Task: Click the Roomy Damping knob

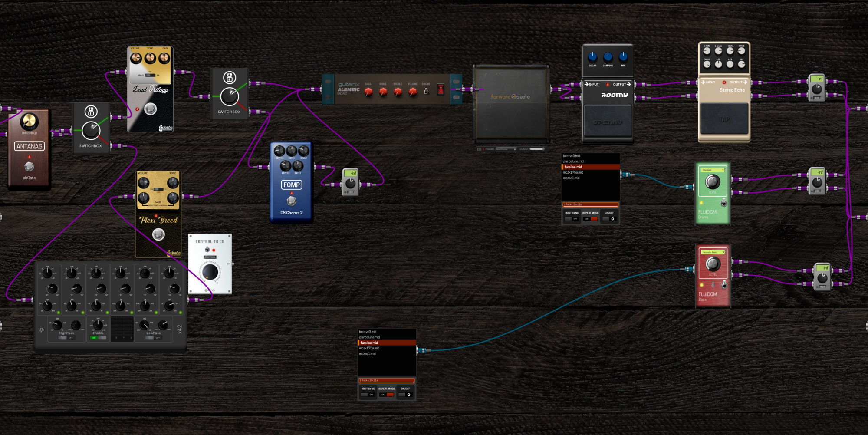Action: (608, 57)
